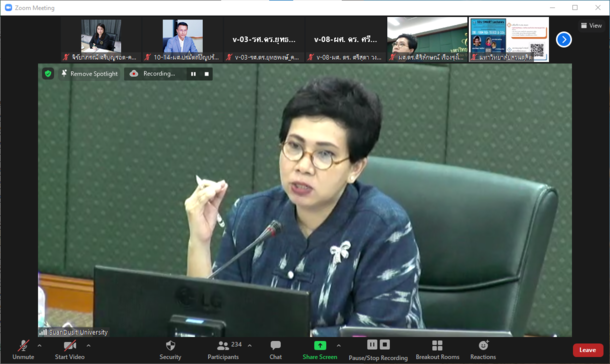Click the green Share Screen button

click(x=320, y=349)
